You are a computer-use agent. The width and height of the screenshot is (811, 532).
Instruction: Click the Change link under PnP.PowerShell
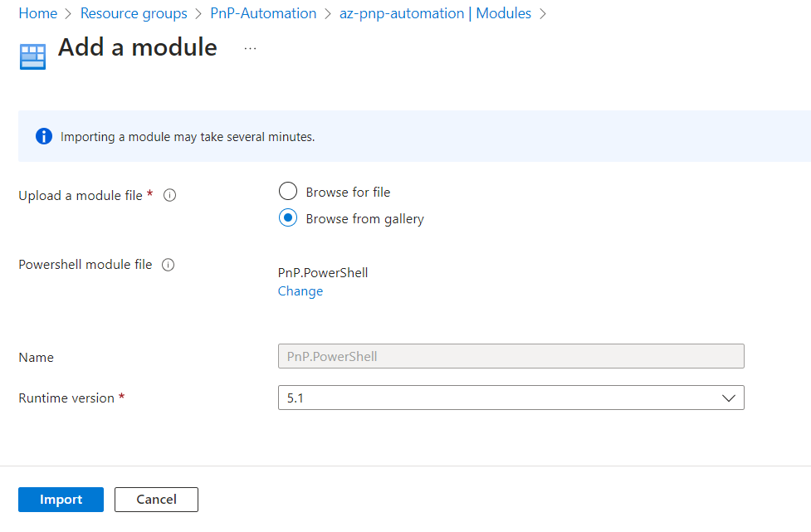(300, 291)
